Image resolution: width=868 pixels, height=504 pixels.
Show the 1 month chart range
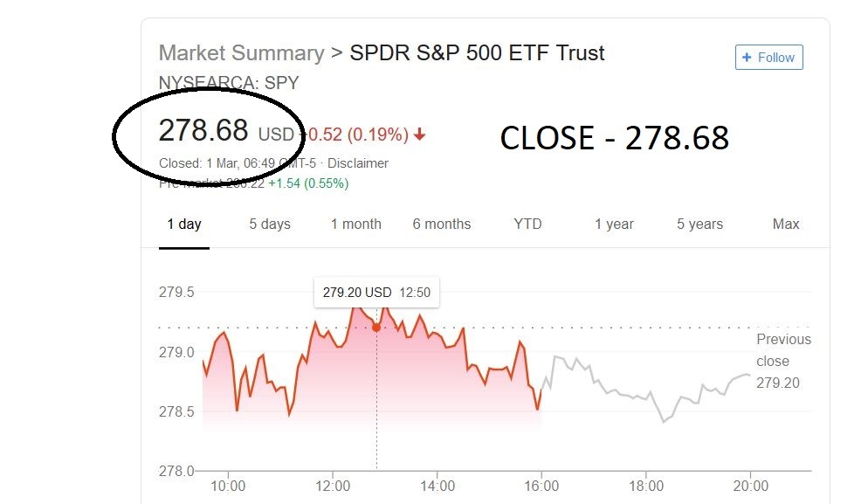click(355, 224)
